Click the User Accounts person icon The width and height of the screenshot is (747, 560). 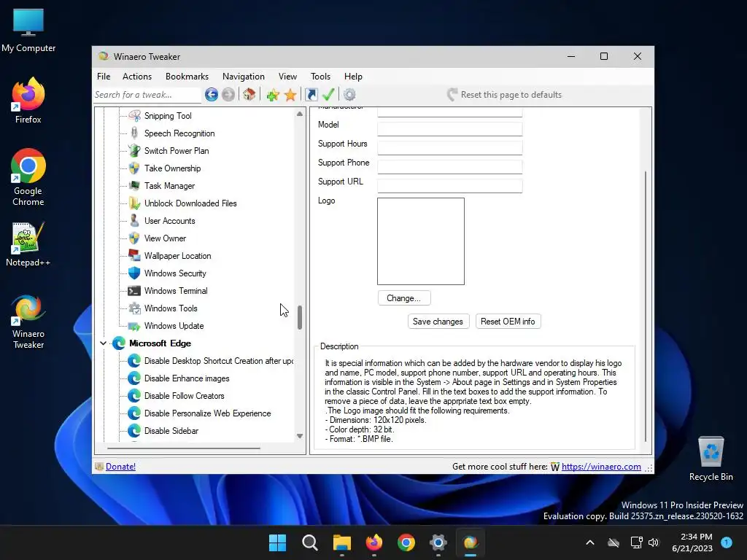coord(134,221)
